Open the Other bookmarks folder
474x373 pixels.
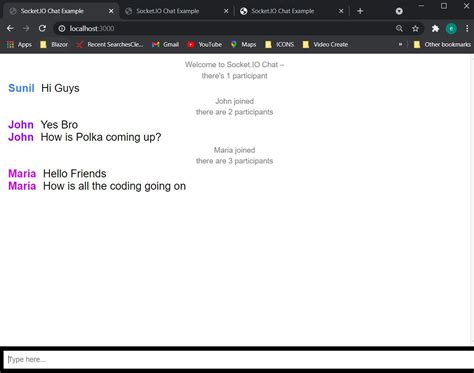pos(442,44)
